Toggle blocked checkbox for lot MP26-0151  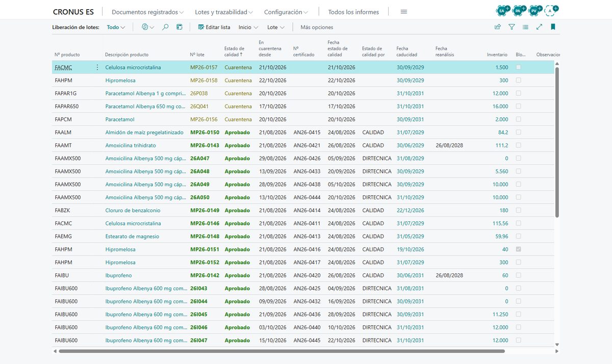pos(519,249)
